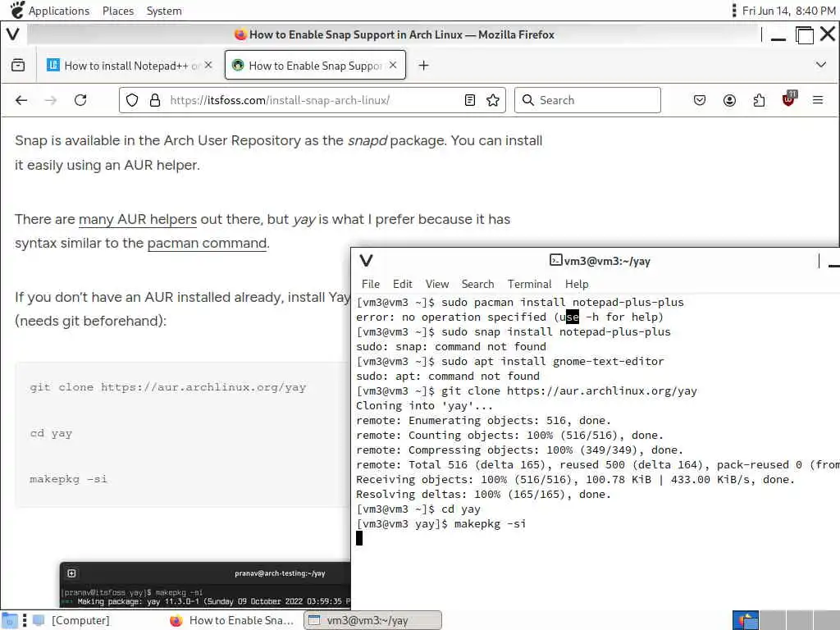
Task: Open the Places menu in top panel
Action: click(118, 11)
